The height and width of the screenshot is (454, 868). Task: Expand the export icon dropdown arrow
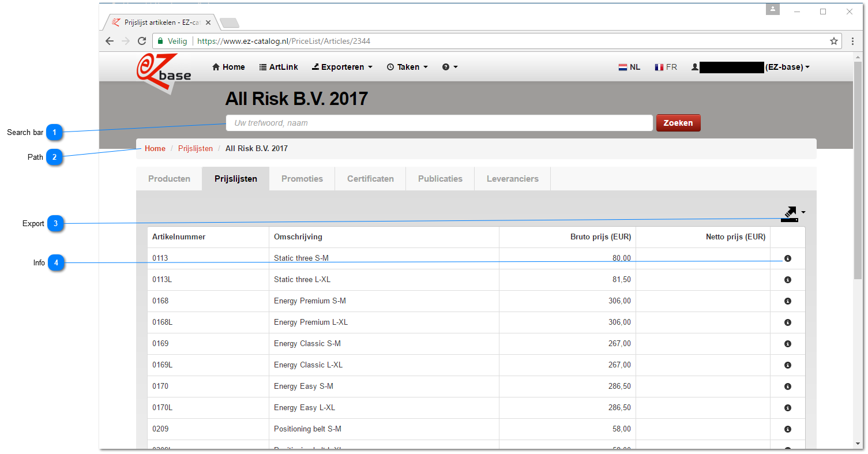click(803, 212)
